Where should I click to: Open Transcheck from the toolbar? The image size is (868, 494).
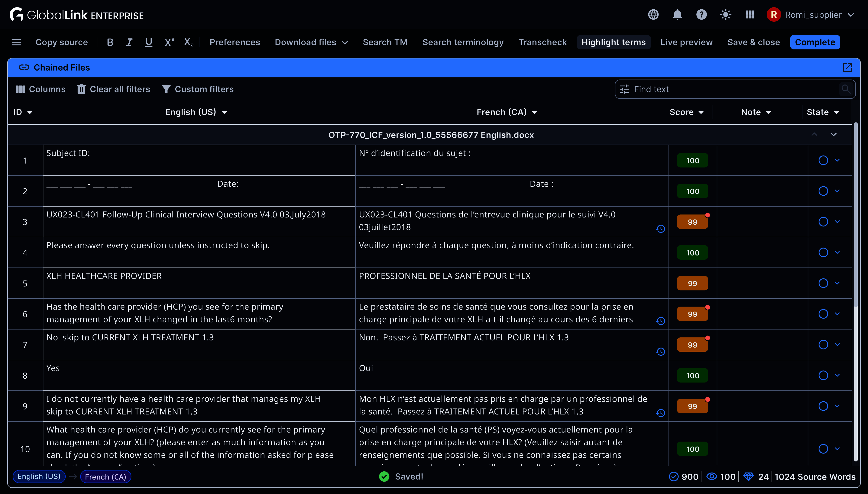click(x=542, y=42)
